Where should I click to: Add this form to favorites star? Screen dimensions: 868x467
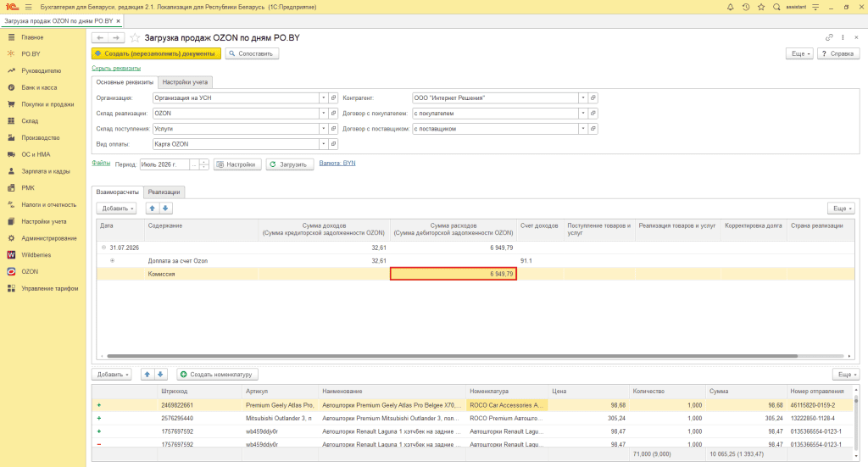pyautogui.click(x=135, y=37)
